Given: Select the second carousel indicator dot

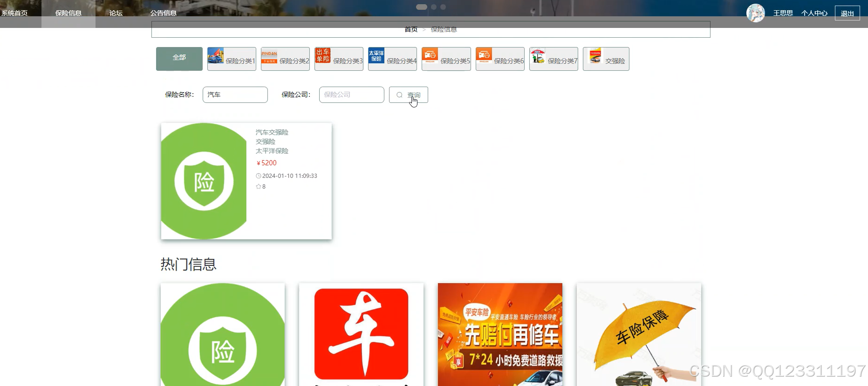Looking at the screenshot, I should [x=434, y=7].
